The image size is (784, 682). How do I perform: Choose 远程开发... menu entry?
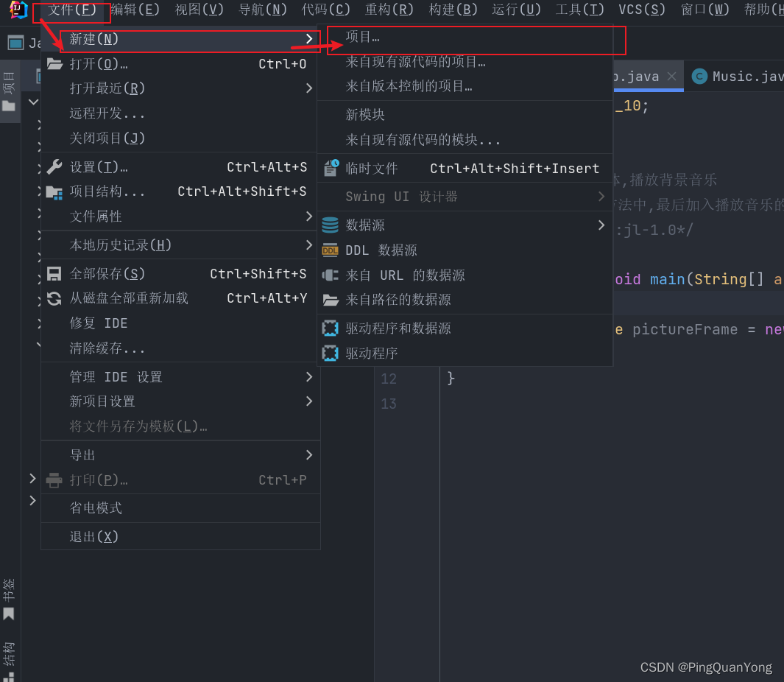pos(180,113)
